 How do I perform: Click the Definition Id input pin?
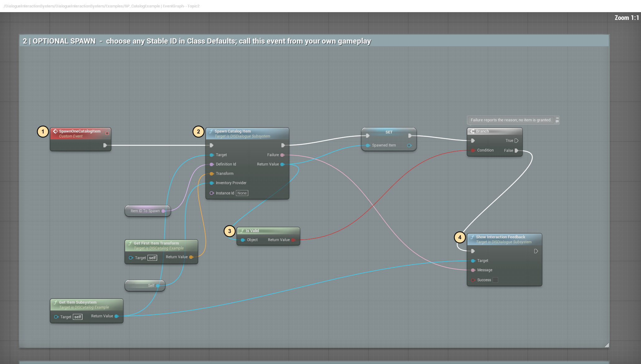tap(212, 164)
